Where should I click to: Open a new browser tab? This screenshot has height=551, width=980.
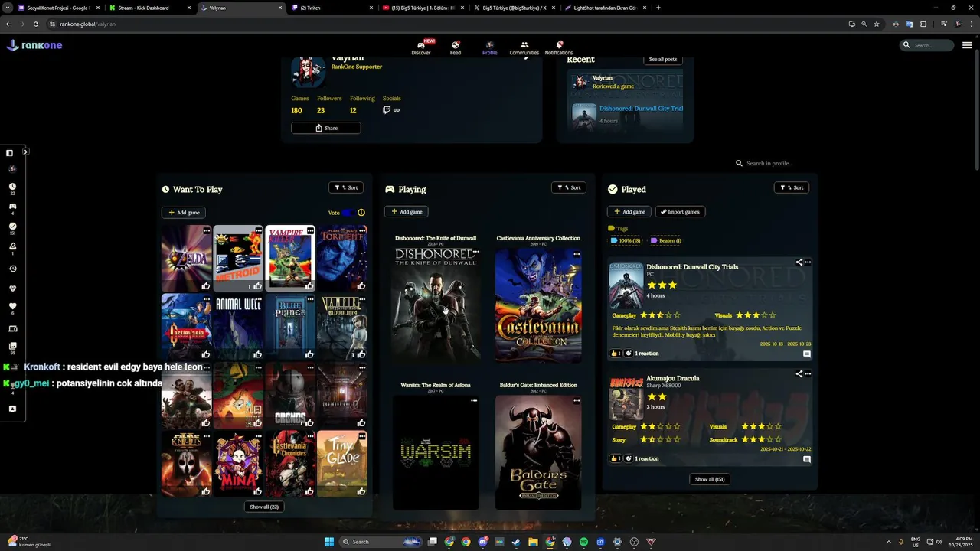658,8
